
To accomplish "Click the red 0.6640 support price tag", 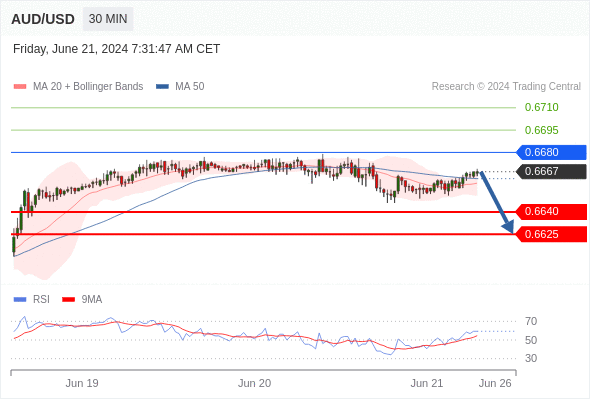I will click(551, 212).
